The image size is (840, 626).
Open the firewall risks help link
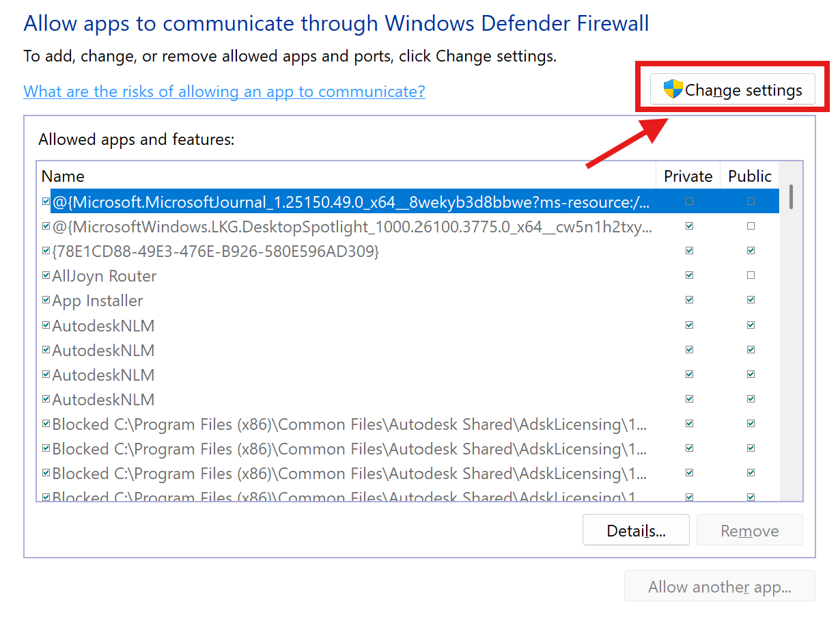[224, 91]
